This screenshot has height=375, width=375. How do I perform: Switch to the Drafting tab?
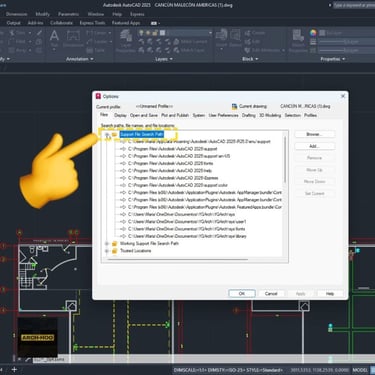pyautogui.click(x=249, y=115)
